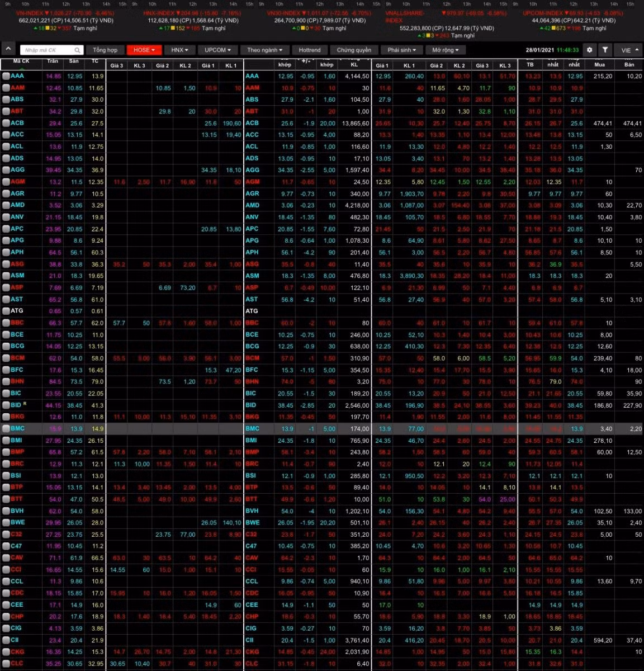This screenshot has width=644, height=671.
Task: Tick the box next to BID ticker
Action: (6, 405)
